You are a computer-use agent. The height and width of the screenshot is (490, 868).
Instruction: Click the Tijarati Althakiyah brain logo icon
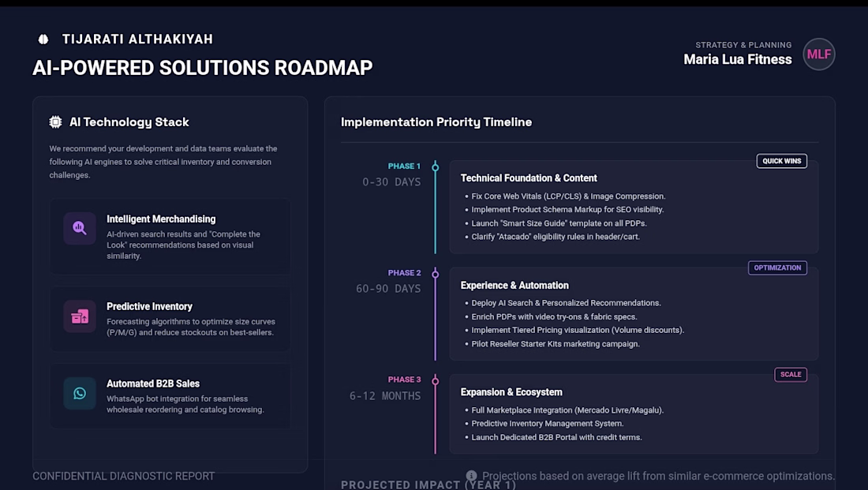click(43, 39)
